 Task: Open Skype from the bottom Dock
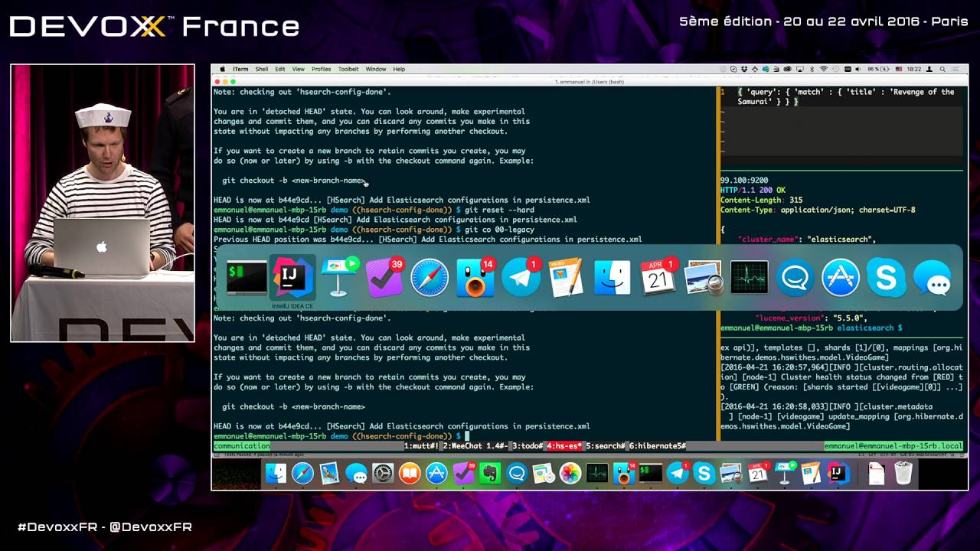704,474
